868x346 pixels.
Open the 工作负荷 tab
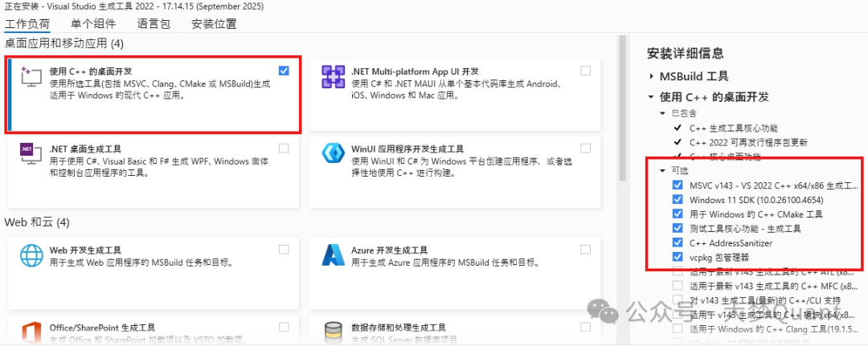(x=27, y=24)
